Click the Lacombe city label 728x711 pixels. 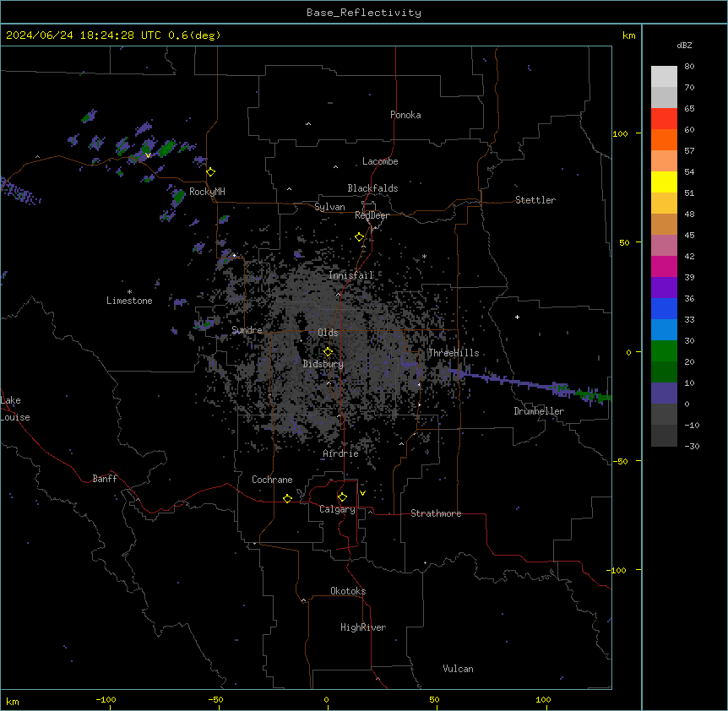pos(380,161)
